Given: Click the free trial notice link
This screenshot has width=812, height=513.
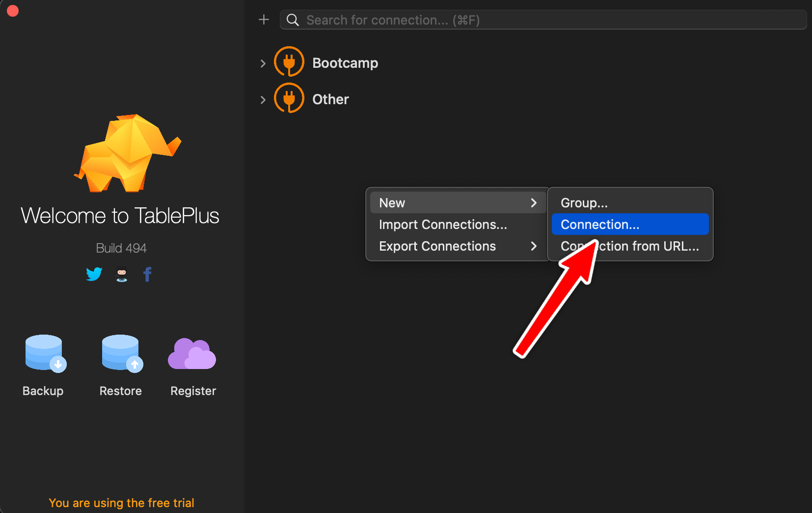Looking at the screenshot, I should (x=121, y=503).
